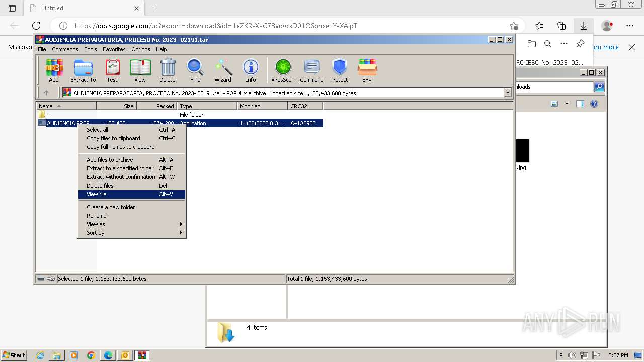Open the File menu

tap(42, 49)
